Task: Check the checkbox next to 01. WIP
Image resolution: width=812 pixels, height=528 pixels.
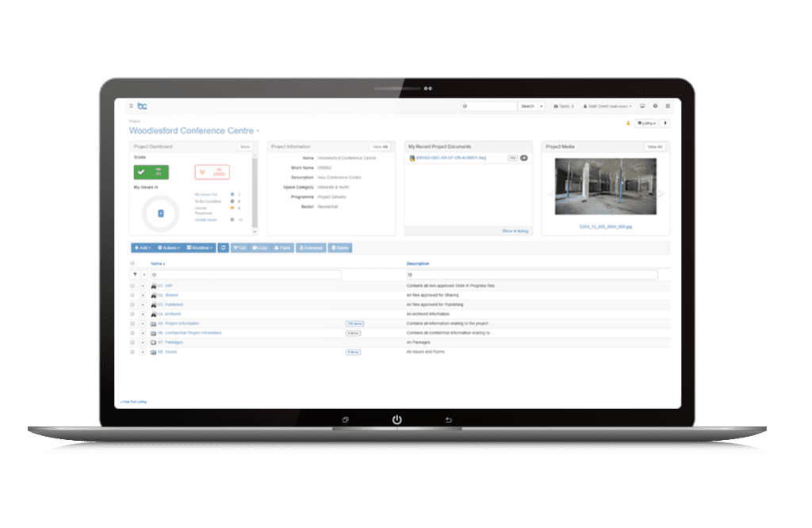Action: pyautogui.click(x=132, y=285)
